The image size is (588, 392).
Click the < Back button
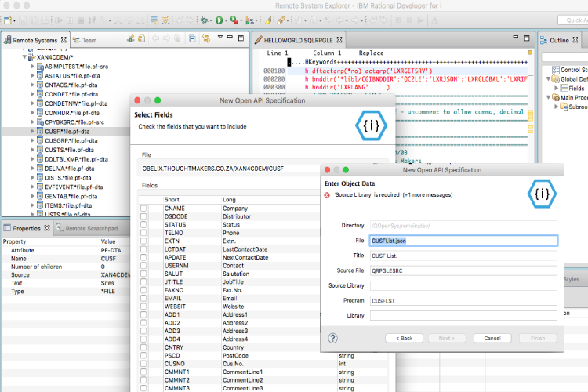[405, 339]
